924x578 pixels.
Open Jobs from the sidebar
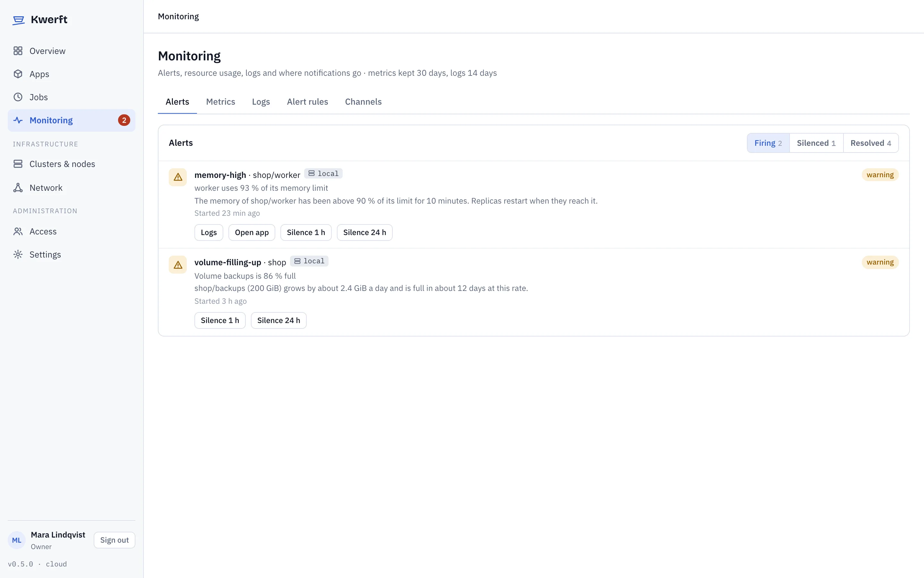tap(72, 97)
